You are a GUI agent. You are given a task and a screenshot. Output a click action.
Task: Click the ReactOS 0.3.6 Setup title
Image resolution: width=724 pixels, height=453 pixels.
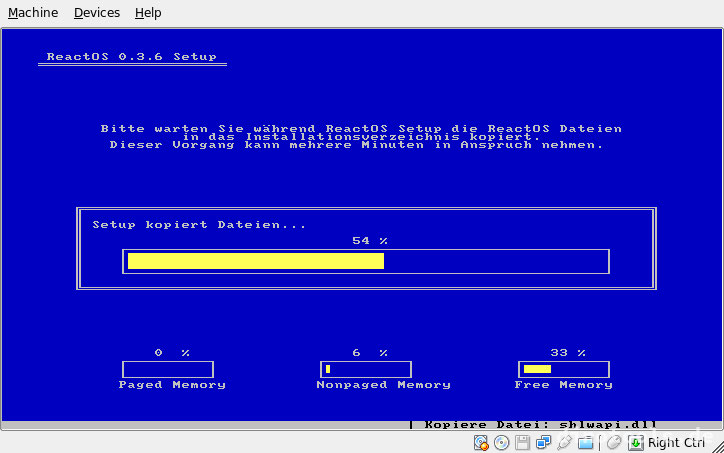point(132,57)
